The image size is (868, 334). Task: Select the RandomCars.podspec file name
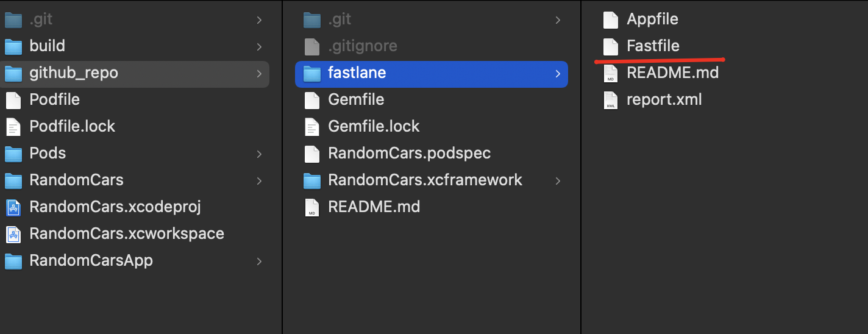[409, 153]
